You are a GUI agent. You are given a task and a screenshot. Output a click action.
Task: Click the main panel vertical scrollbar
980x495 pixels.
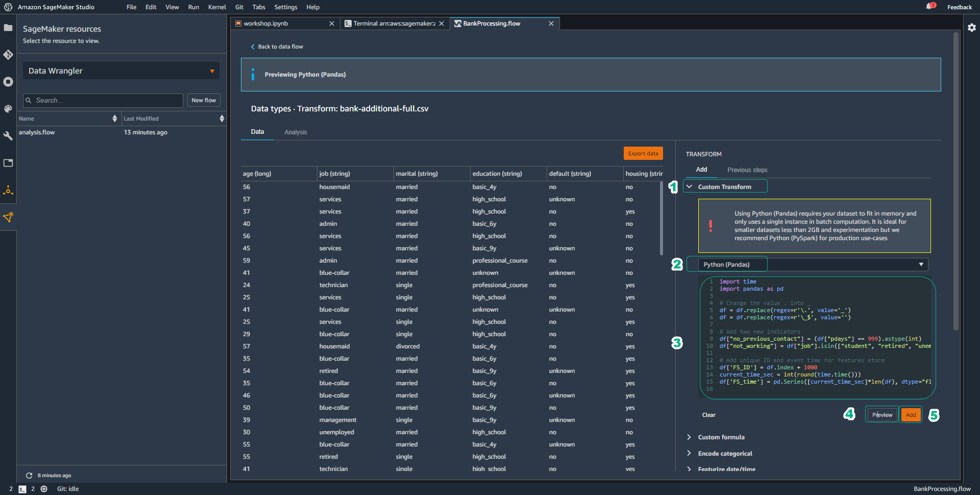956,181
